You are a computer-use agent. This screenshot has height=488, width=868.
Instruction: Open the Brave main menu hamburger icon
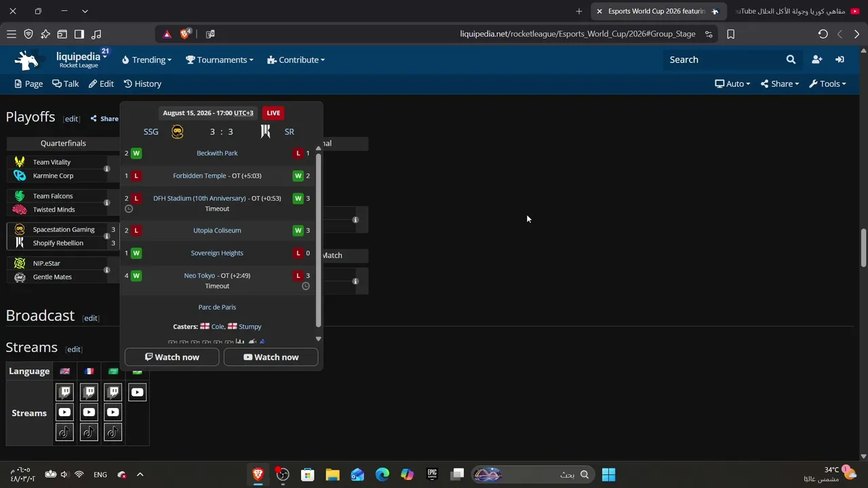point(12,34)
